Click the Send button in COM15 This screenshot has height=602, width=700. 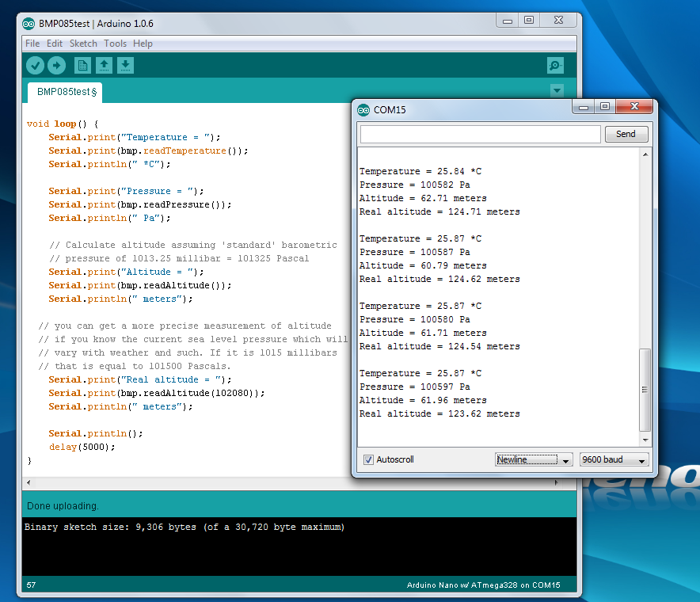[x=626, y=134]
